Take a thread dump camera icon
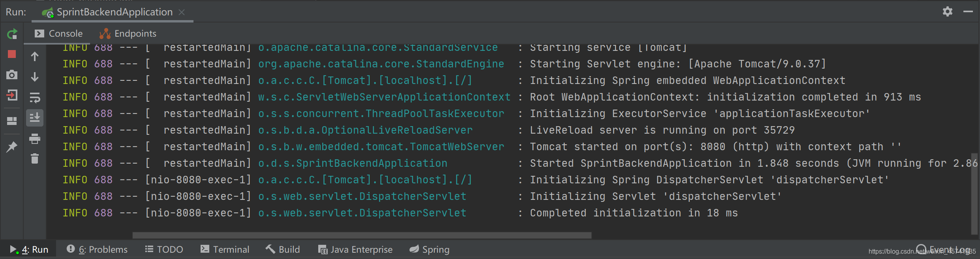Image resolution: width=980 pixels, height=259 pixels. [x=12, y=75]
